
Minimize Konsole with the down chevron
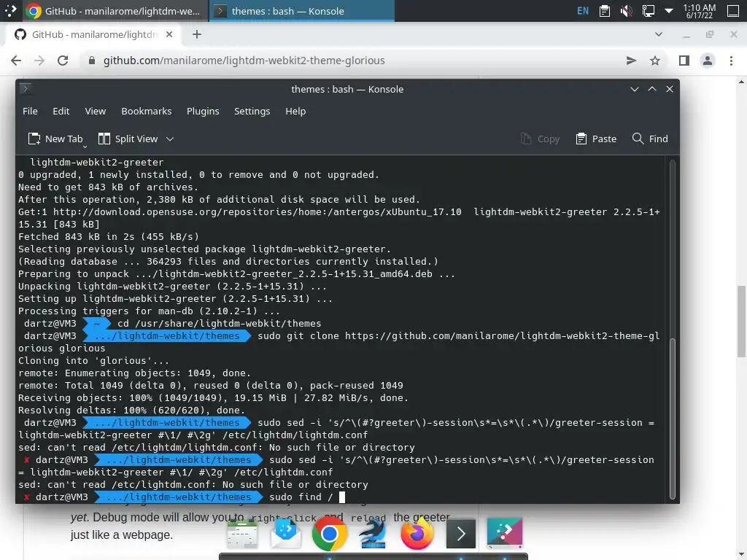(x=635, y=89)
